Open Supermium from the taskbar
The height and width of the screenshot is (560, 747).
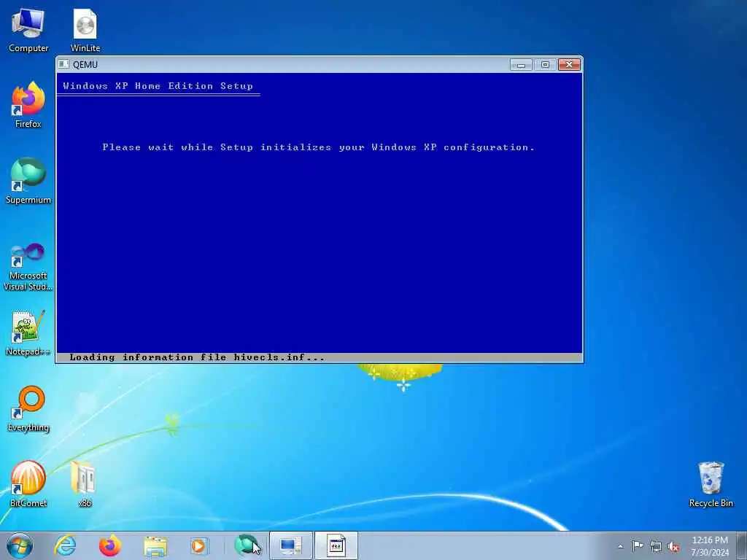pos(246,545)
